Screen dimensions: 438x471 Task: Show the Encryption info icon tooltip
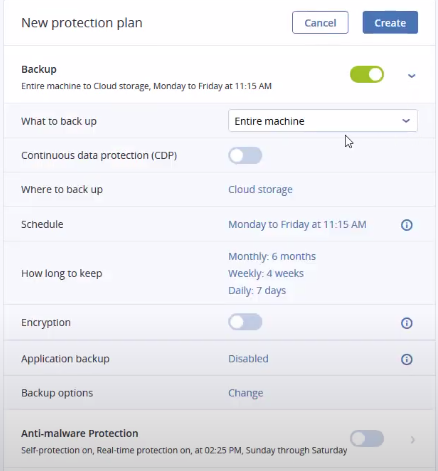(x=406, y=323)
